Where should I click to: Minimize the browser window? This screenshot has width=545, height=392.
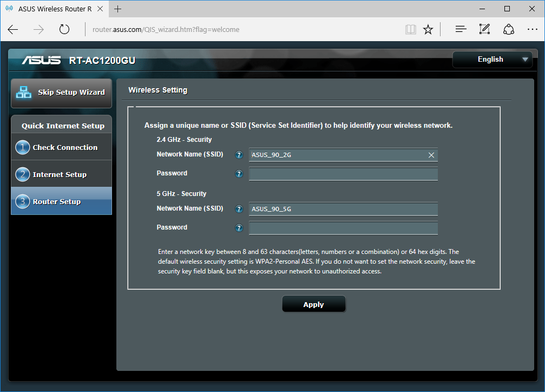coord(482,9)
